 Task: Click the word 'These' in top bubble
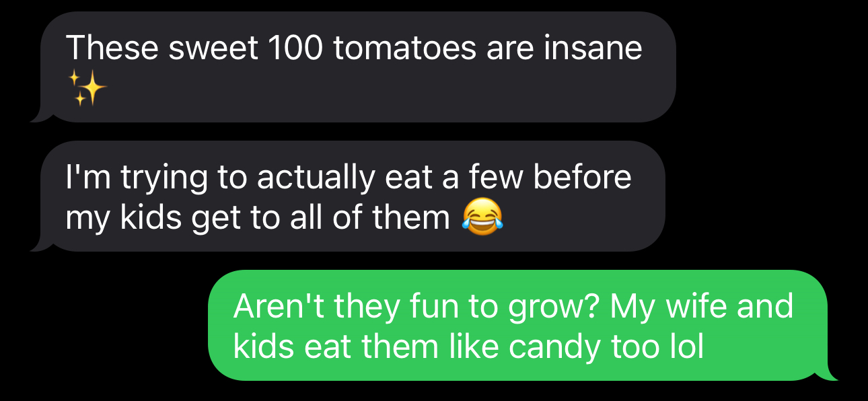(x=112, y=48)
